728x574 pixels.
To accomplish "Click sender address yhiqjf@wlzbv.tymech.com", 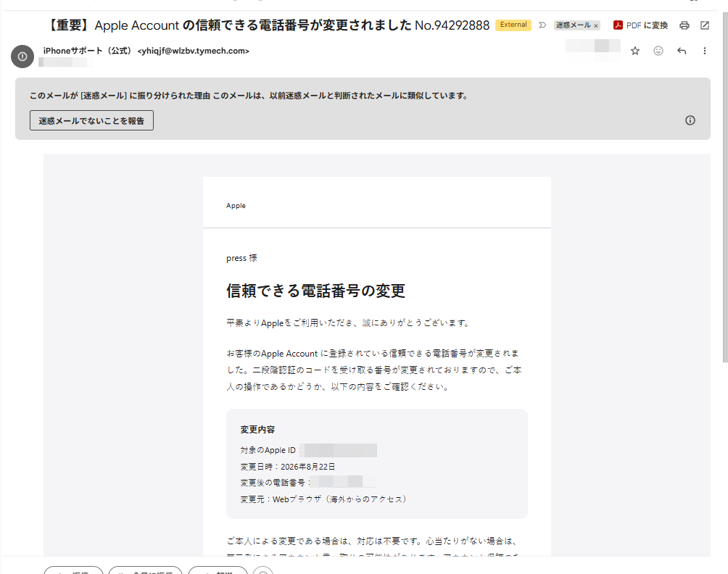I will [x=194, y=51].
